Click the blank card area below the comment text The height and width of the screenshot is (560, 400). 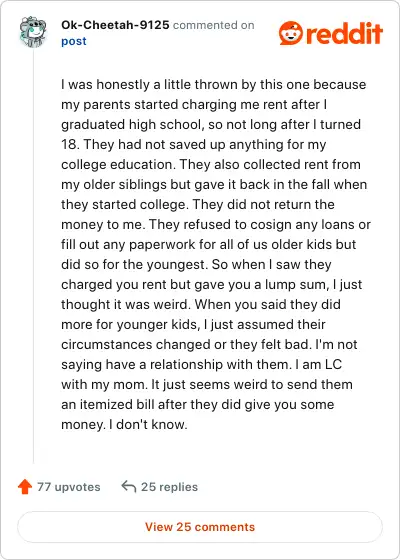pos(214,452)
